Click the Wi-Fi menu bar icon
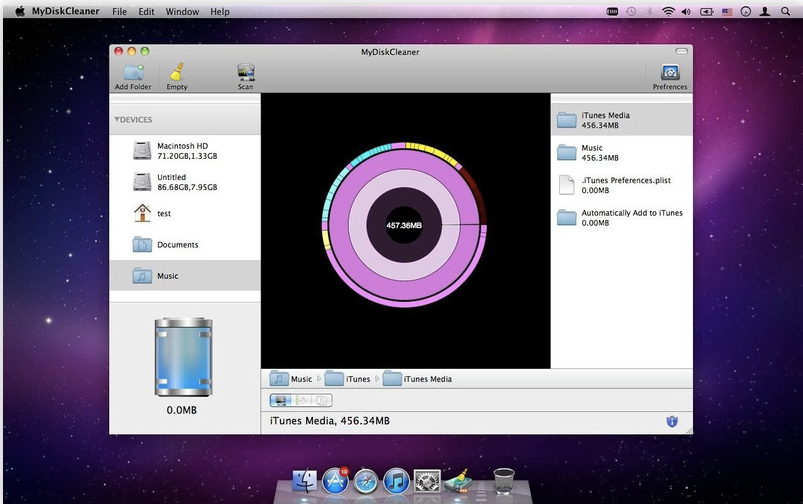The width and height of the screenshot is (803, 504). 668,11
